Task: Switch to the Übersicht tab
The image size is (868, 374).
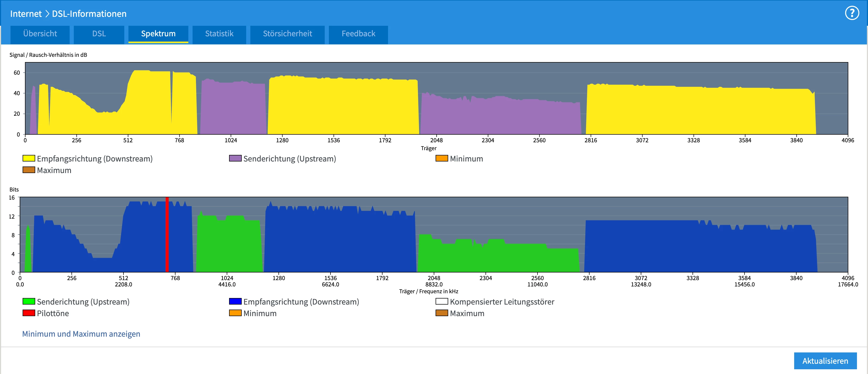Action: [x=40, y=34]
